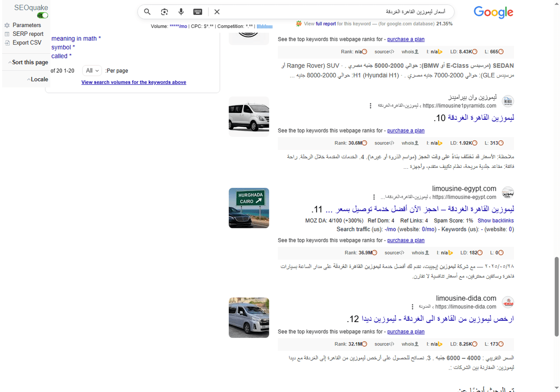Image resolution: width=560 pixels, height=392 pixels.
Task: Click the Hurghada Cairo sign thumbnail
Action: (248, 208)
